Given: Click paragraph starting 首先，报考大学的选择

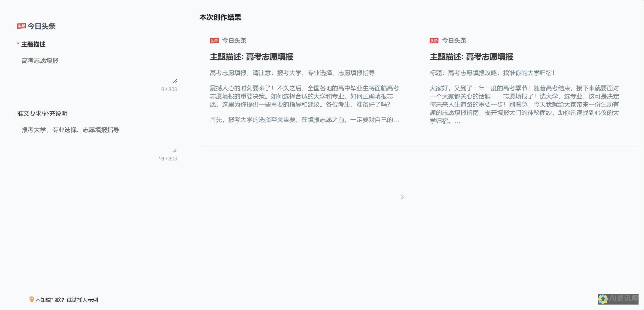Looking at the screenshot, I should [304, 120].
